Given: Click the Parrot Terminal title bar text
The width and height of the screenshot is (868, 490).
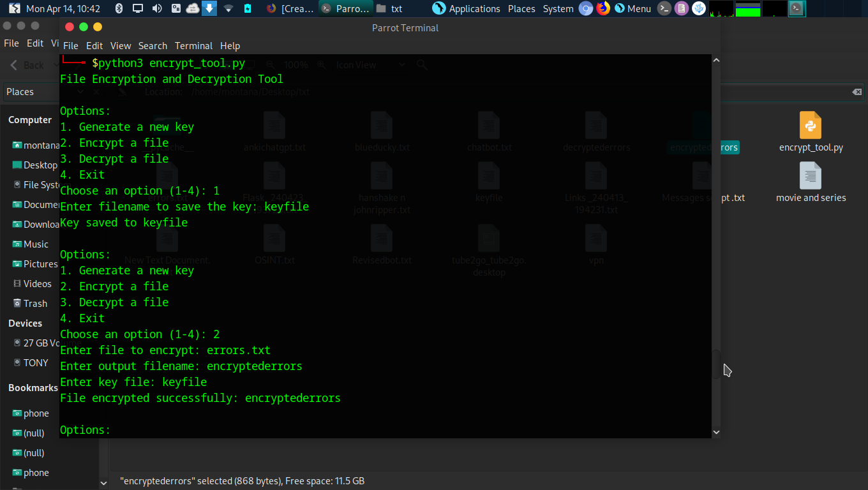Looking at the screenshot, I should pos(405,27).
